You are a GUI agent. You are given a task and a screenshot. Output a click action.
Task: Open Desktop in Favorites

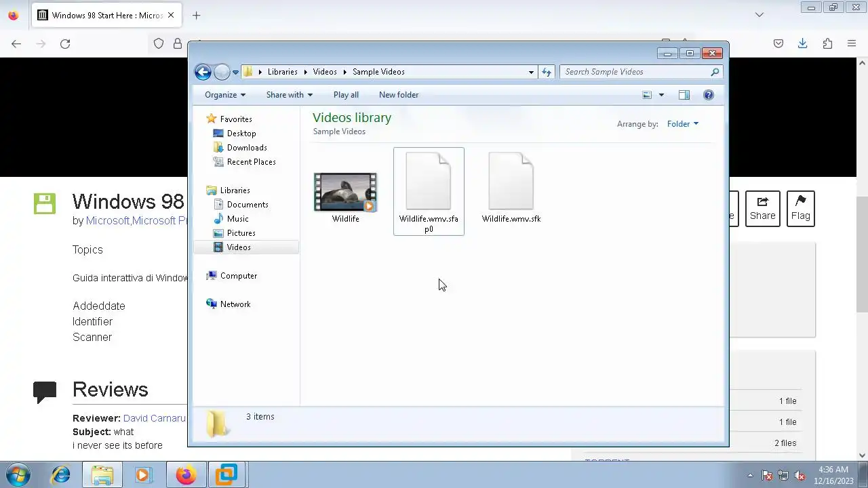tap(241, 134)
